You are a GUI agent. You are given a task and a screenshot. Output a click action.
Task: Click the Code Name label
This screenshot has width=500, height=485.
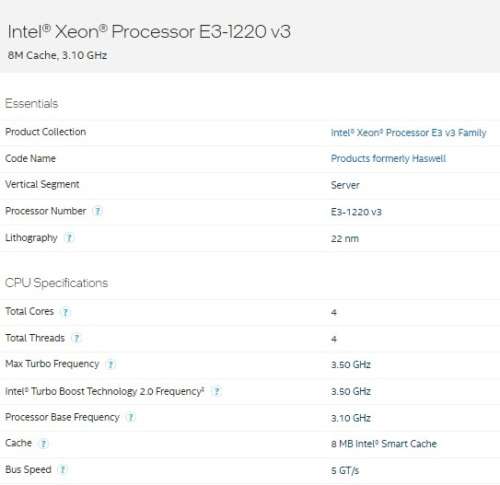(x=30, y=158)
